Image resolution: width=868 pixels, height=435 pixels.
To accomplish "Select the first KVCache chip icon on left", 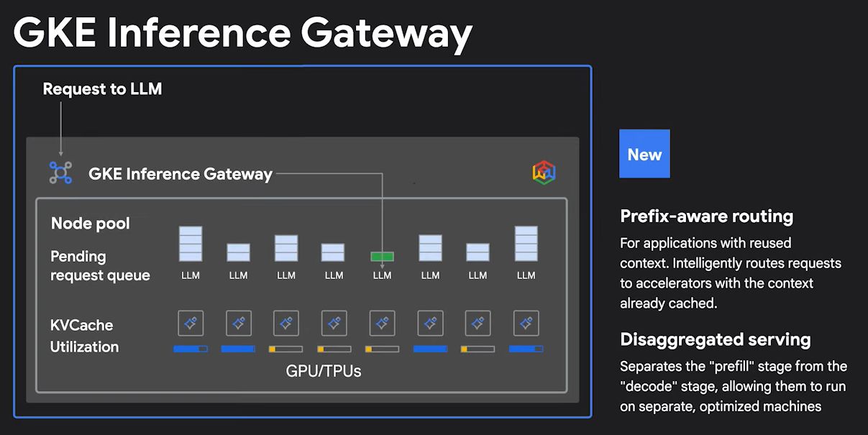I will pos(191,324).
